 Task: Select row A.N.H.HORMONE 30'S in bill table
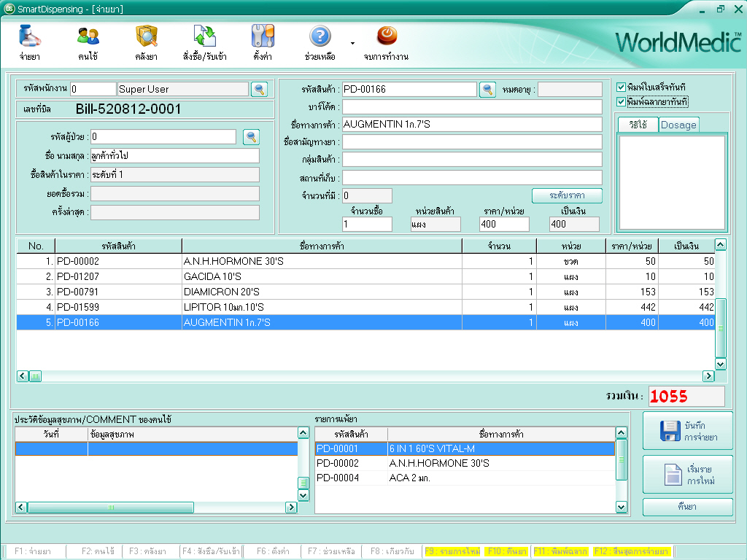365,261
